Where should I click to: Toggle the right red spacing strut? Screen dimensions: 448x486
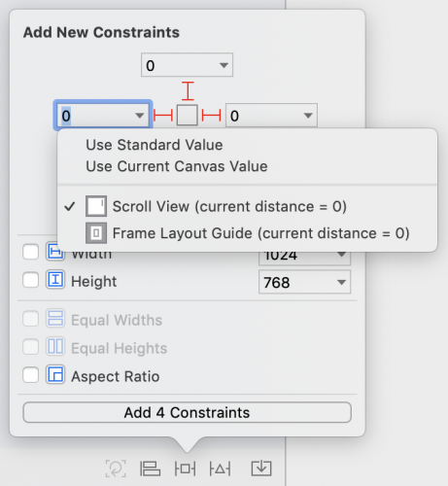[x=211, y=116]
